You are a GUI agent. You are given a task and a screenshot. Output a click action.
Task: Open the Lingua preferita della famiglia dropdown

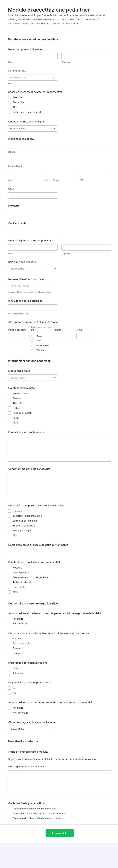32,128
